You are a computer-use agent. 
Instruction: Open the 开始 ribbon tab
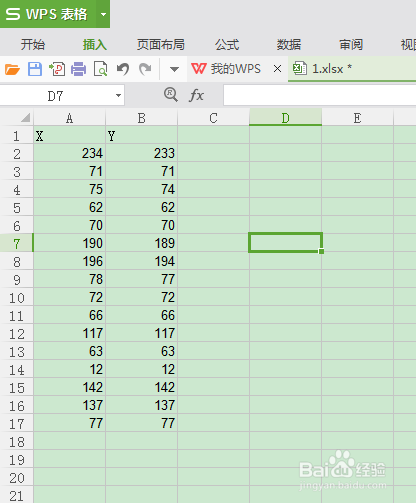(33, 44)
